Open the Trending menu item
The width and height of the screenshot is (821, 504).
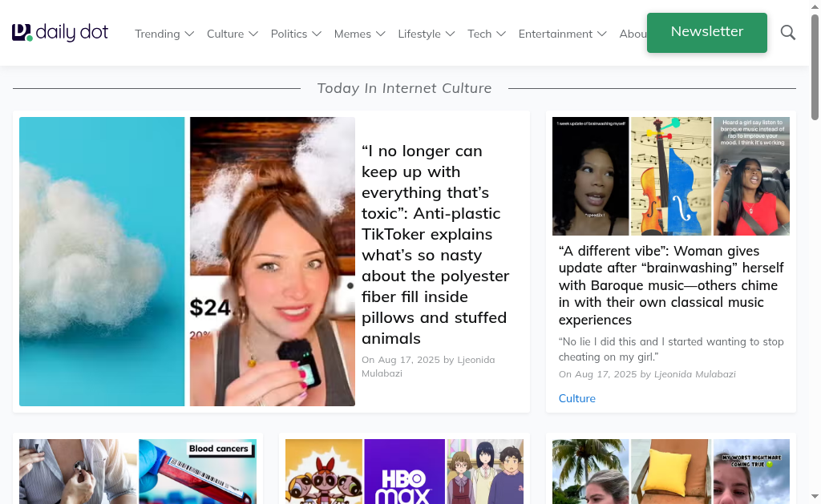point(157,34)
